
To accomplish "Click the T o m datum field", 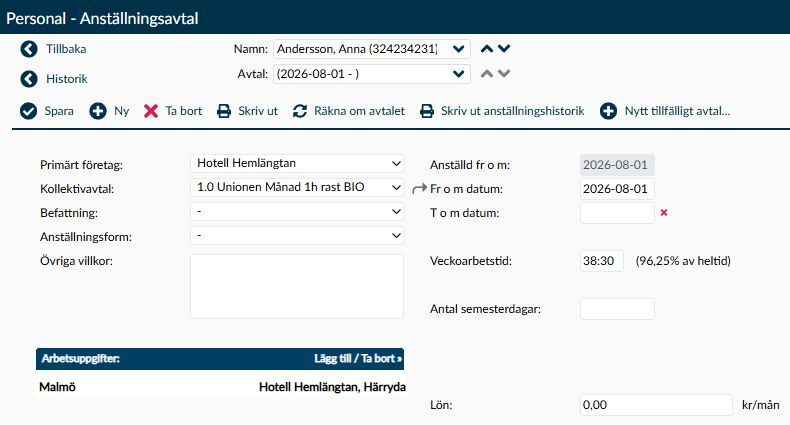I will tap(617, 213).
